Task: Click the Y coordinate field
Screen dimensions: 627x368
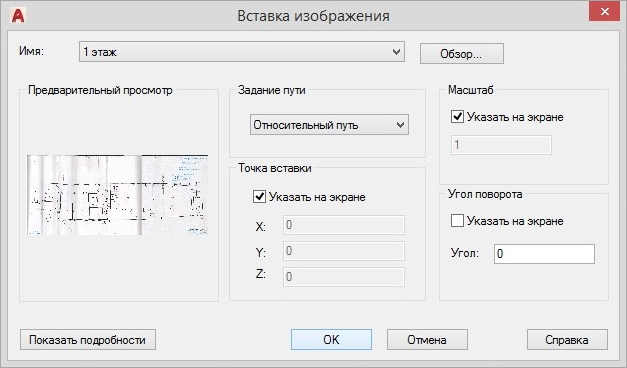Action: pos(344,251)
